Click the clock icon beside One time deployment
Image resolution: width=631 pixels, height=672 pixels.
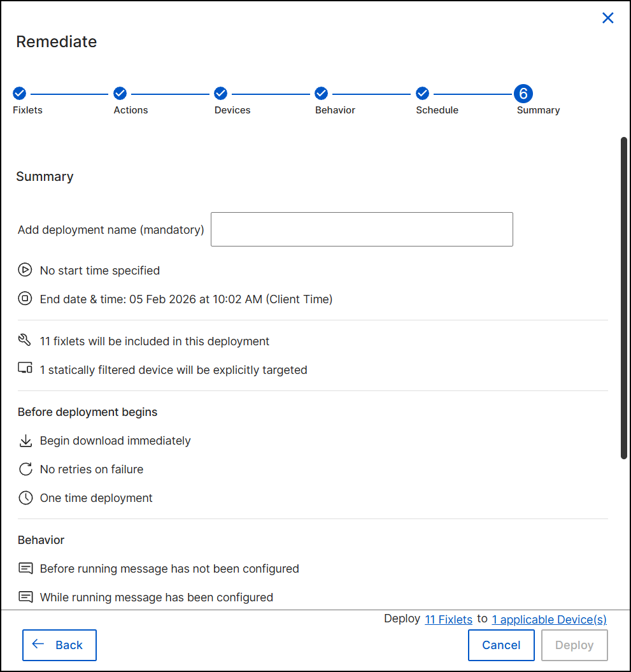pos(25,497)
